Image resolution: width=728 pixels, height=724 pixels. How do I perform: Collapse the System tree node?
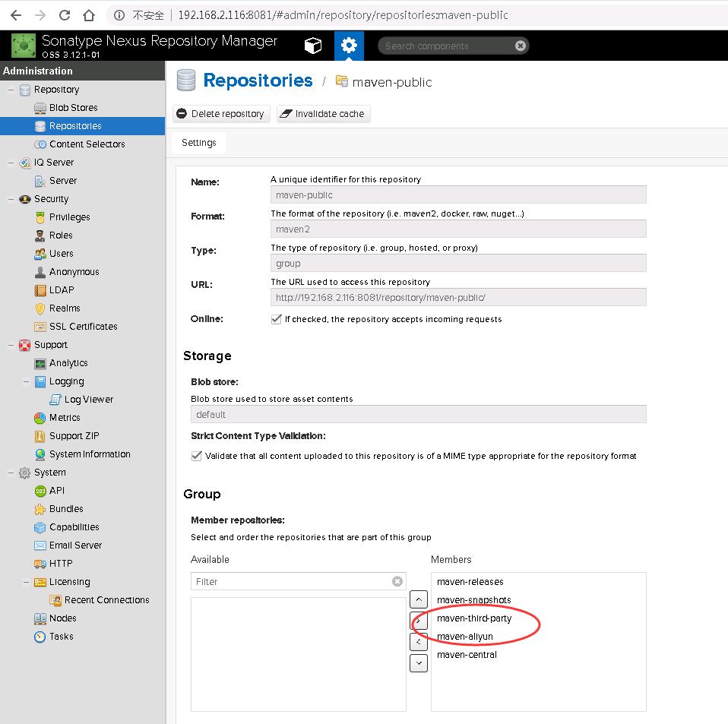[x=11, y=473]
